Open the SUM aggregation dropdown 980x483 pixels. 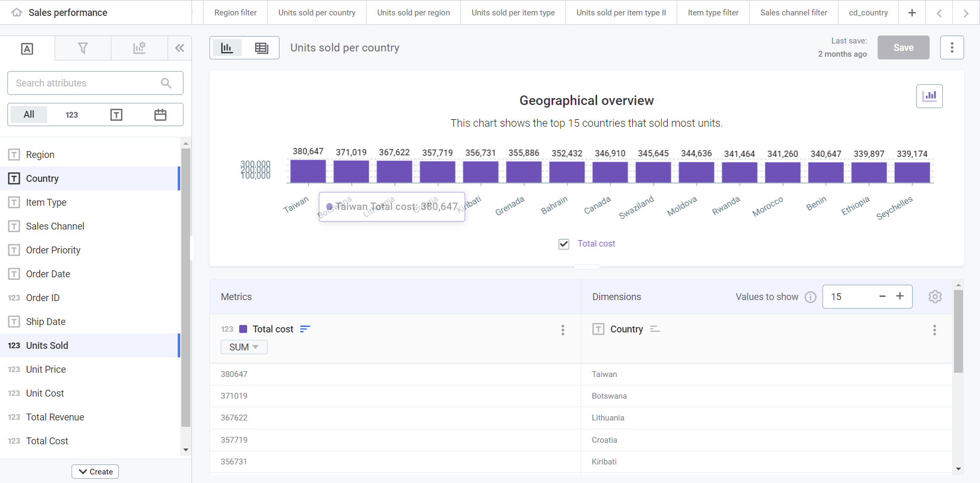[243, 347]
